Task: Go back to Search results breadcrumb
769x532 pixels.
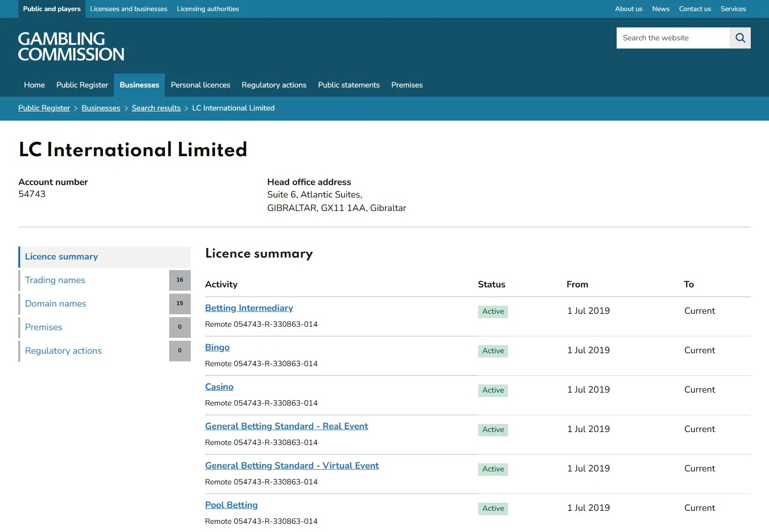Action: coord(156,108)
